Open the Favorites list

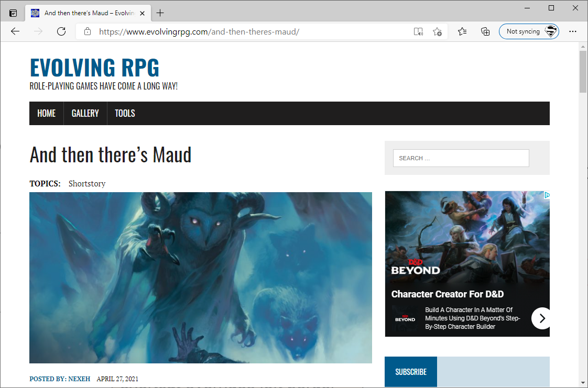[462, 31]
